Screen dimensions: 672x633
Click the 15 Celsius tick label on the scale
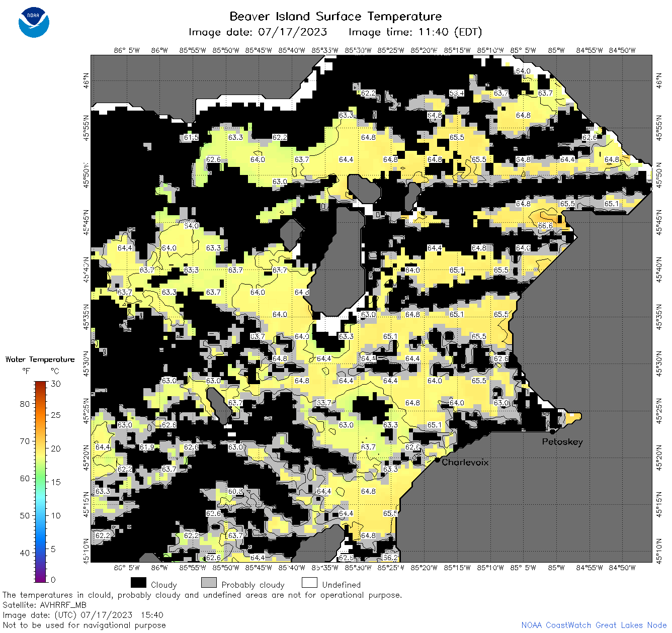coord(56,482)
